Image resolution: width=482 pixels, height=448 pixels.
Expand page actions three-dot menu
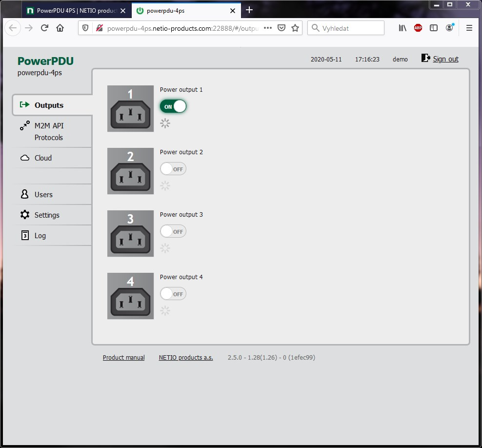(x=267, y=28)
